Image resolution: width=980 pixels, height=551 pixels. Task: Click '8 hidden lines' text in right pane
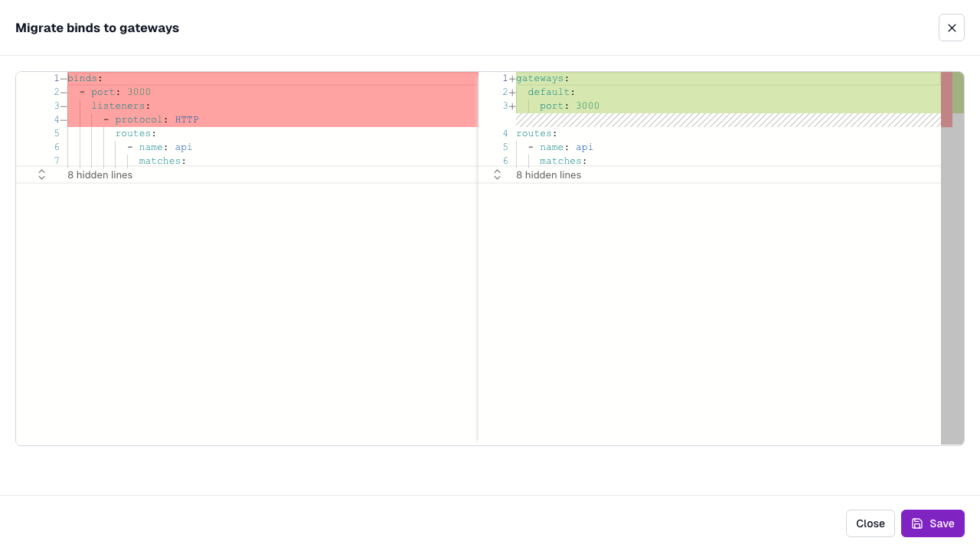coord(548,175)
